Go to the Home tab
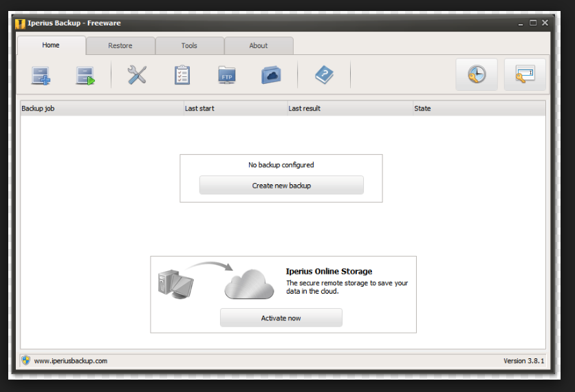This screenshot has width=575, height=392. (x=51, y=45)
